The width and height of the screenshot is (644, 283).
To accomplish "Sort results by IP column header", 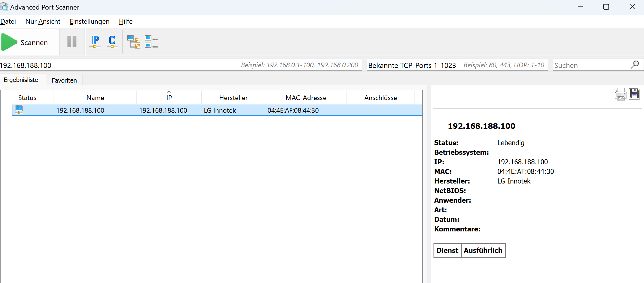I will [169, 98].
